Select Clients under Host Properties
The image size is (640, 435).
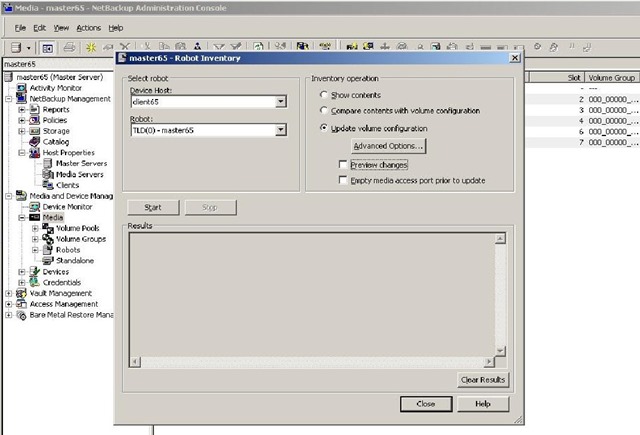click(67, 185)
